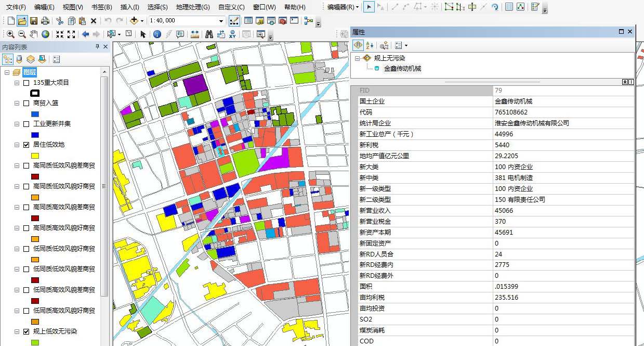Cut the selected element
644x346 pixels.
pyautogui.click(x=60, y=21)
